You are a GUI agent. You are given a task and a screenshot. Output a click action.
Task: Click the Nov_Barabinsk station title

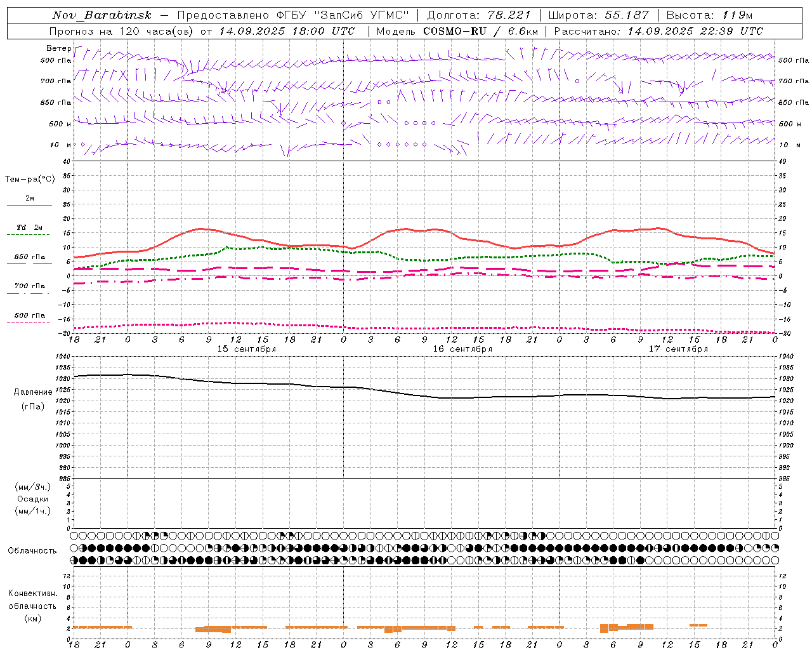click(x=102, y=15)
